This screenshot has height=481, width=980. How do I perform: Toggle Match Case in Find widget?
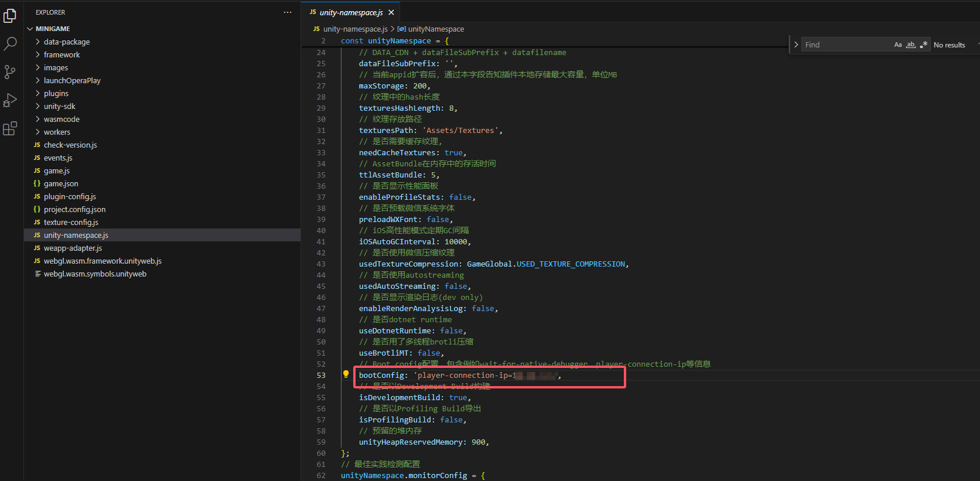[x=898, y=45]
